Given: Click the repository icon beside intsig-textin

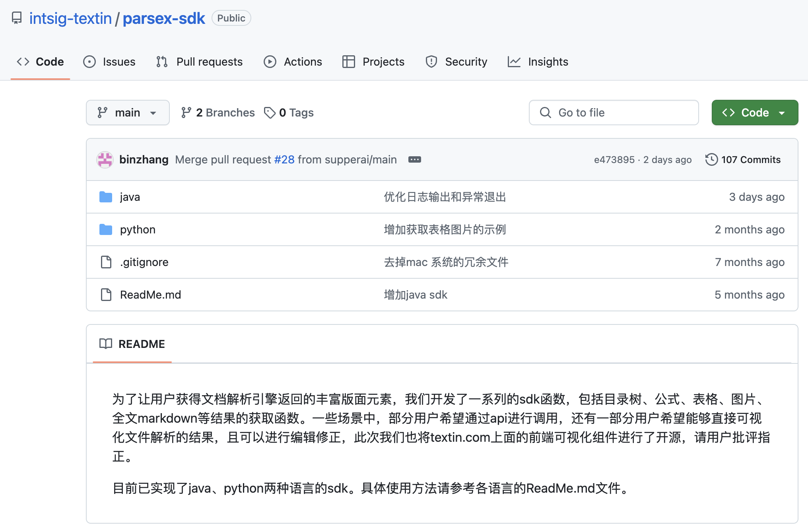Looking at the screenshot, I should click(17, 18).
